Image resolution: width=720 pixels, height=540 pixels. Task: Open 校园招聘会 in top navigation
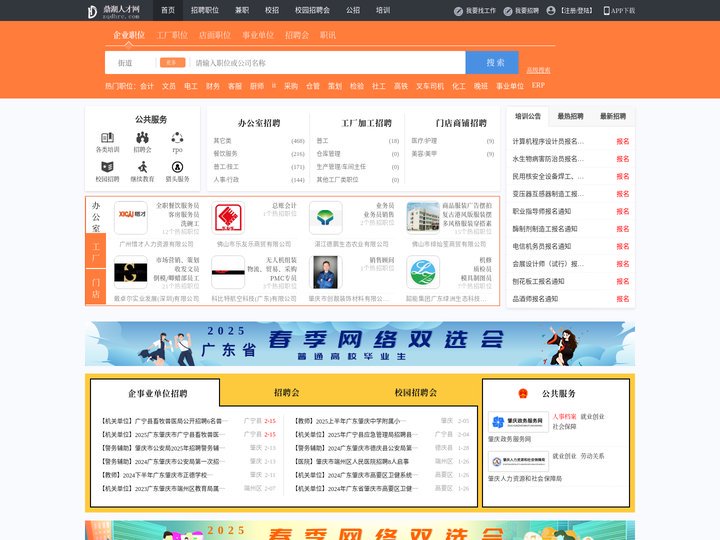pyautogui.click(x=312, y=10)
